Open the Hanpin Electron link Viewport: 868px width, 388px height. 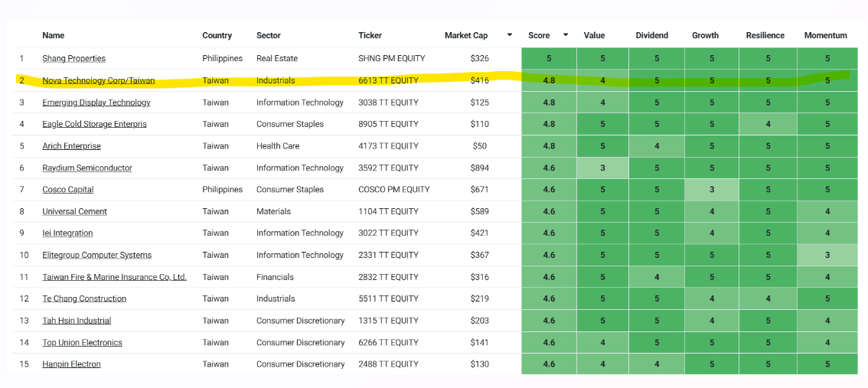pyautogui.click(x=71, y=364)
